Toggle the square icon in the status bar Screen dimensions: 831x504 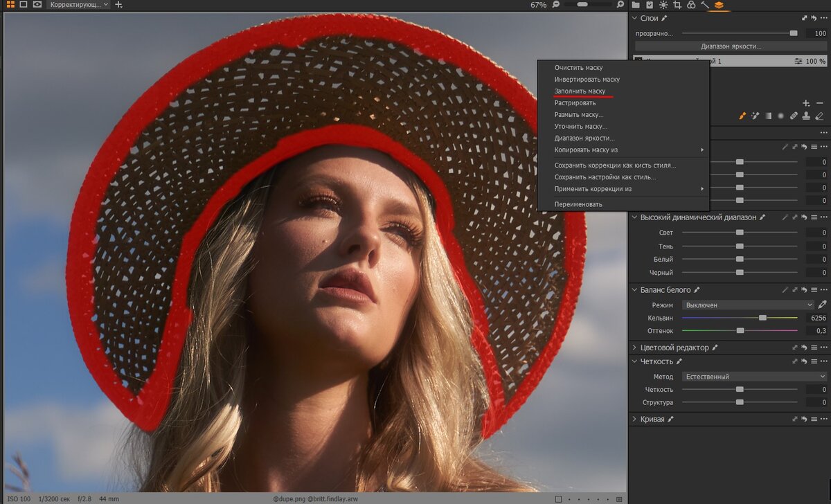(558, 499)
